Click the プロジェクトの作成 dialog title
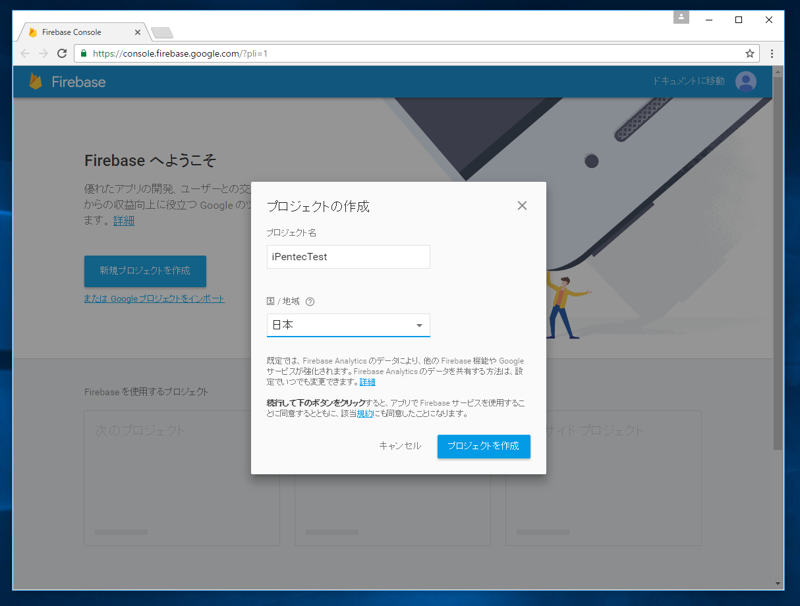 [318, 207]
